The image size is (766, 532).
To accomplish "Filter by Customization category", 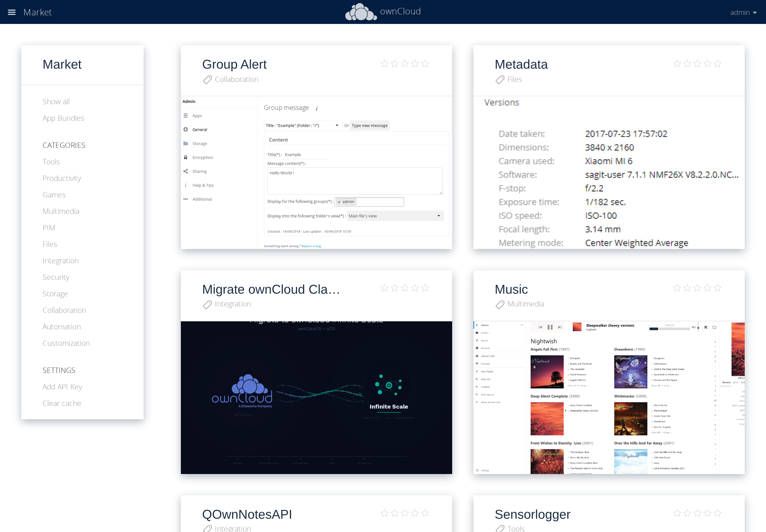I will coord(66,343).
